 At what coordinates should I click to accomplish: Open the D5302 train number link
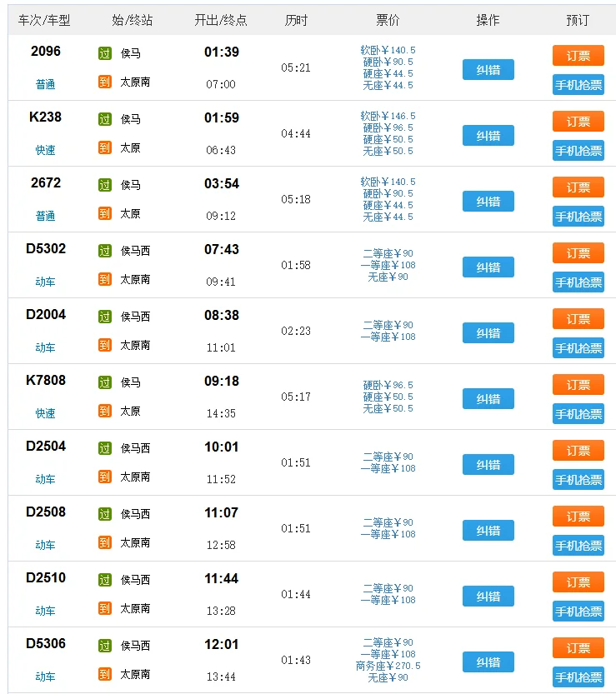click(x=44, y=248)
